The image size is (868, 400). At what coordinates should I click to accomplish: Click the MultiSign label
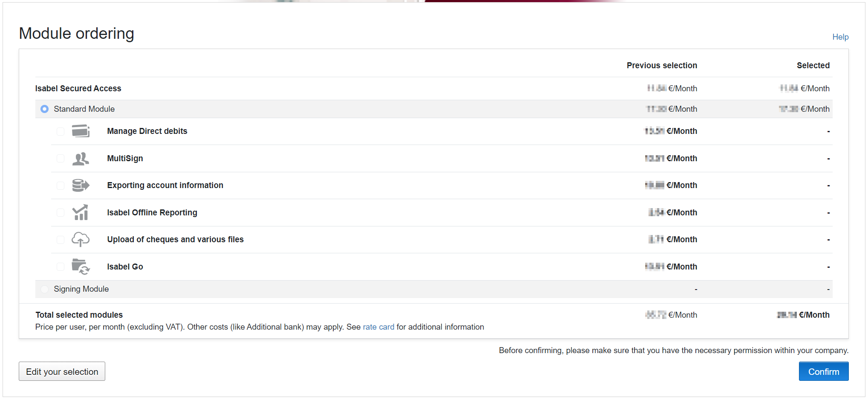(x=125, y=158)
